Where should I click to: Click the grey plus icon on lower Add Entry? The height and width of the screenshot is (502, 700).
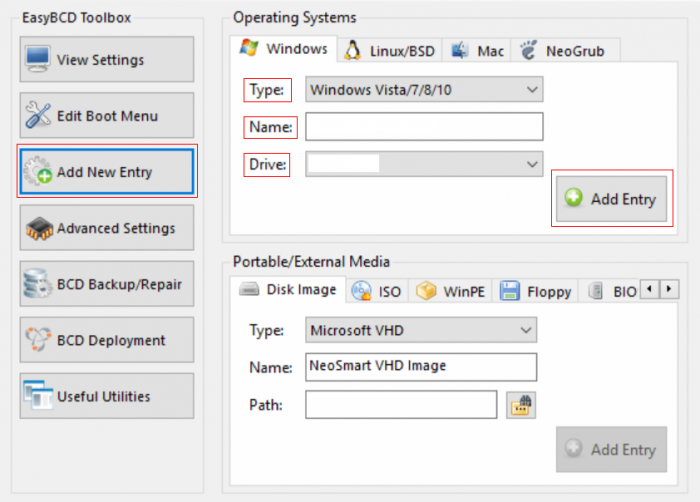click(x=574, y=448)
